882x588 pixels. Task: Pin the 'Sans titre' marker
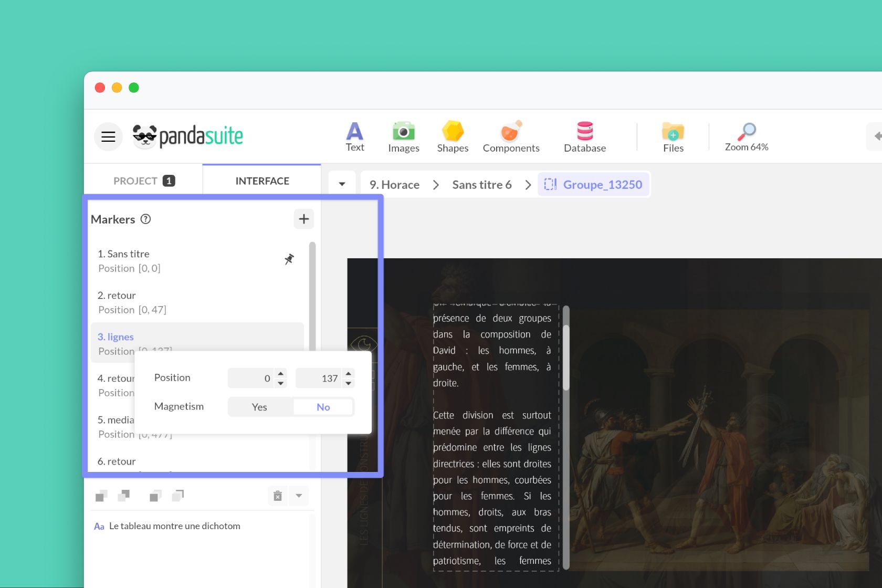(x=289, y=259)
